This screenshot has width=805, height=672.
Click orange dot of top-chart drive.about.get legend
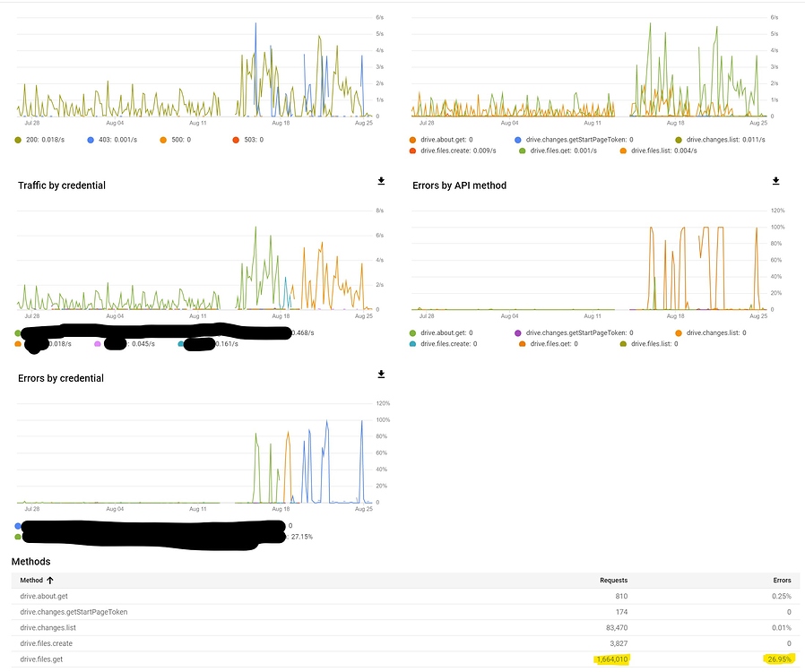(412, 140)
